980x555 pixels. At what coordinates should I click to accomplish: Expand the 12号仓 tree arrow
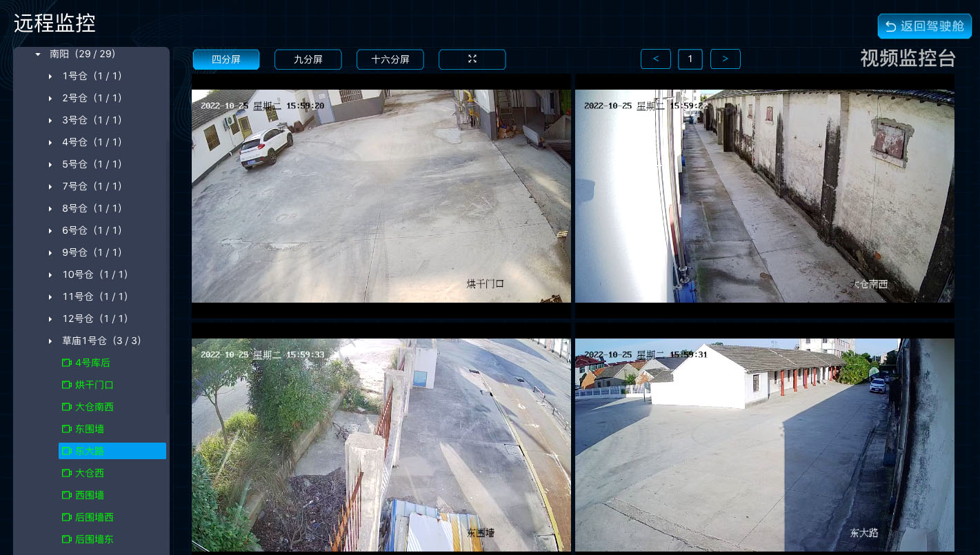point(50,319)
